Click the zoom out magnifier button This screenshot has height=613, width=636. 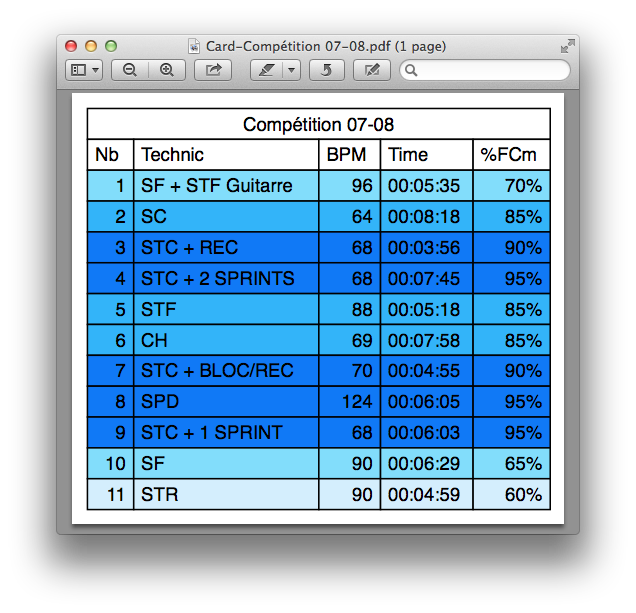coord(130,70)
